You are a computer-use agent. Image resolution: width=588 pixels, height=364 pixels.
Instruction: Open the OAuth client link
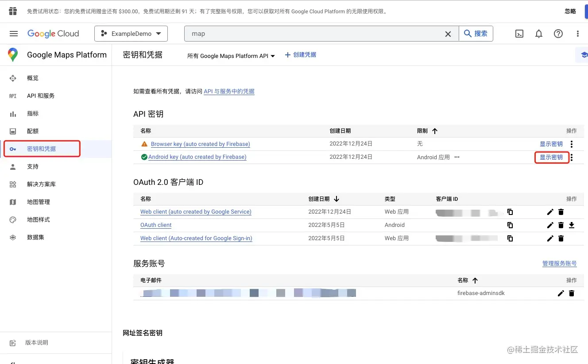[156, 225]
